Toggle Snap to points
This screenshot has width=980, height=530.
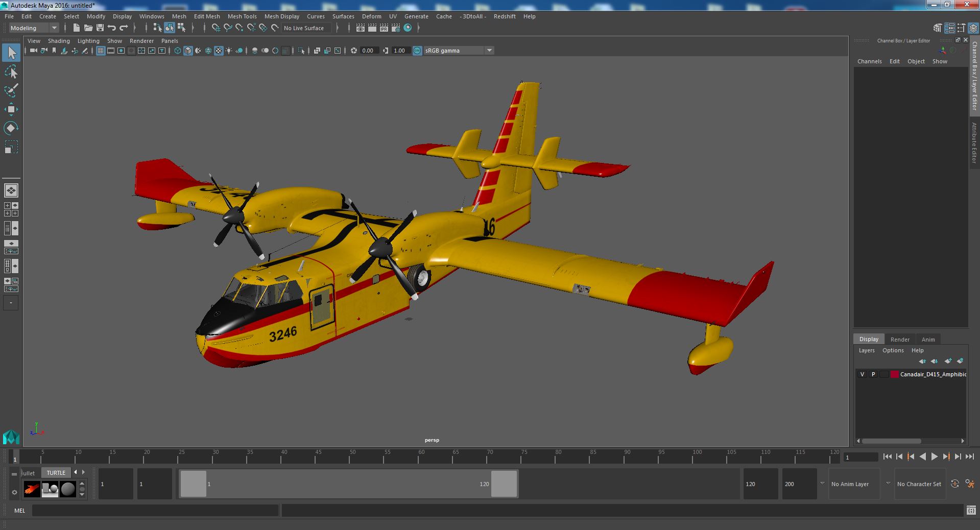click(240, 28)
